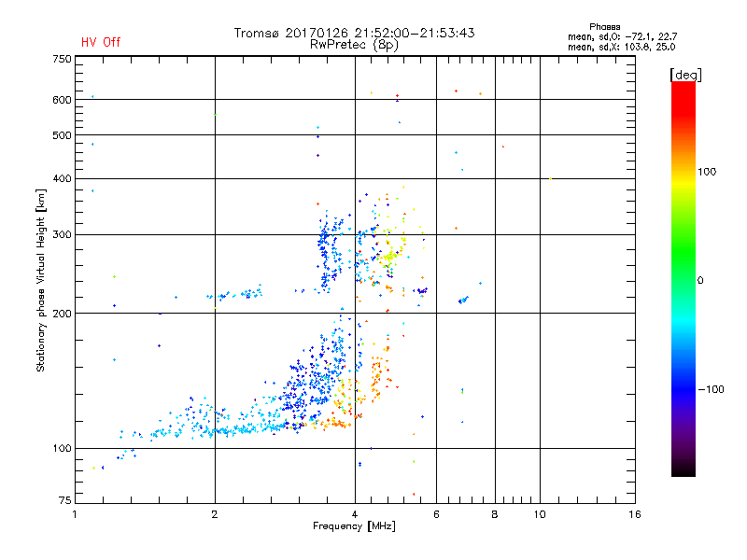Click the x-axis '8' tick label
Screen dimensions: 747x560
coord(495,514)
